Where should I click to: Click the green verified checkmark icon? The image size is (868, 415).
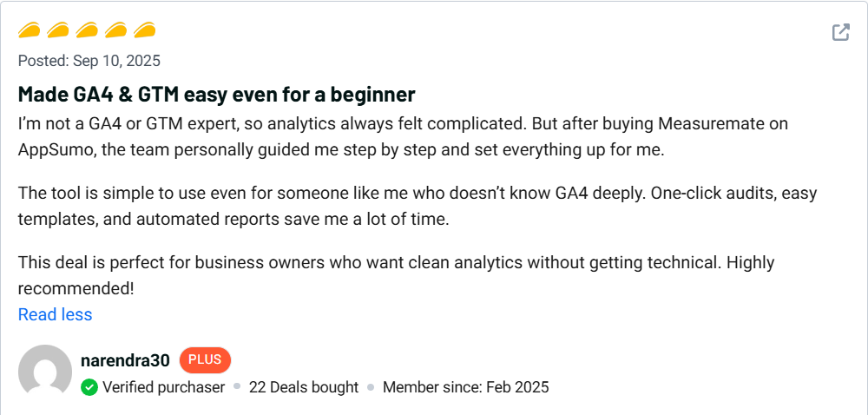(89, 387)
